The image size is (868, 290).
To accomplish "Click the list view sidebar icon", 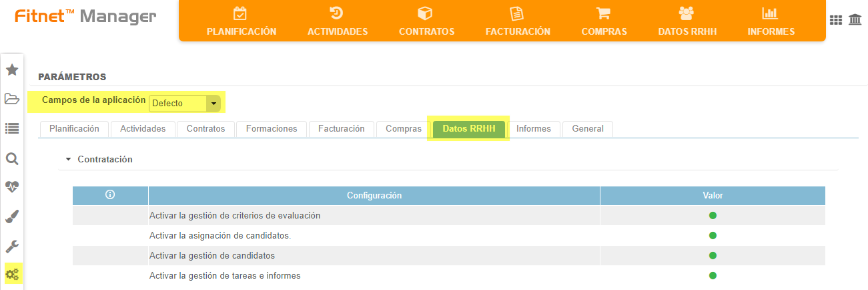I will 12,128.
